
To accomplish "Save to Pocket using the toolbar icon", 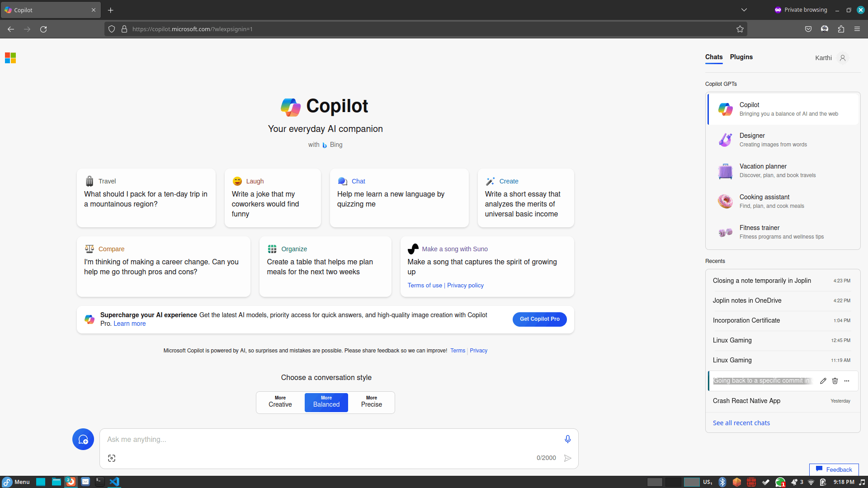I will [x=808, y=29].
